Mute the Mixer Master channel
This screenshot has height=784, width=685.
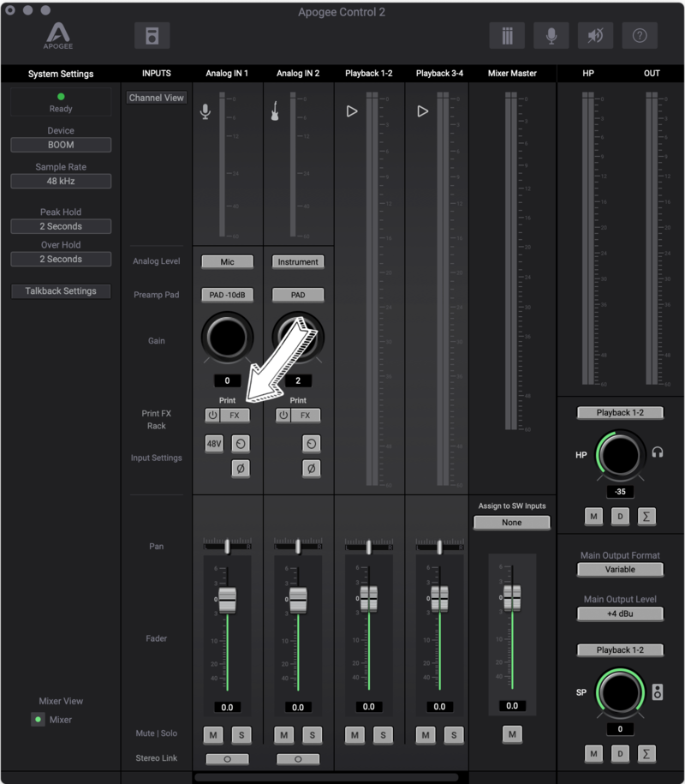point(512,734)
